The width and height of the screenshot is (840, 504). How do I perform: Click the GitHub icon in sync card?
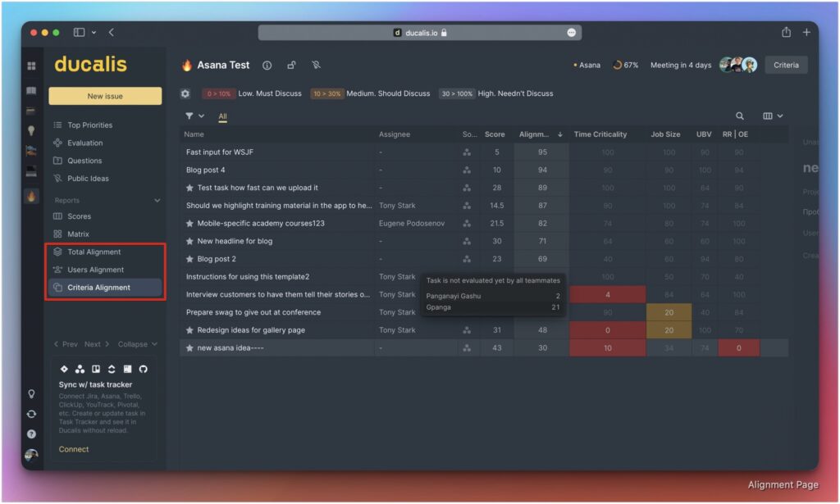click(x=143, y=369)
